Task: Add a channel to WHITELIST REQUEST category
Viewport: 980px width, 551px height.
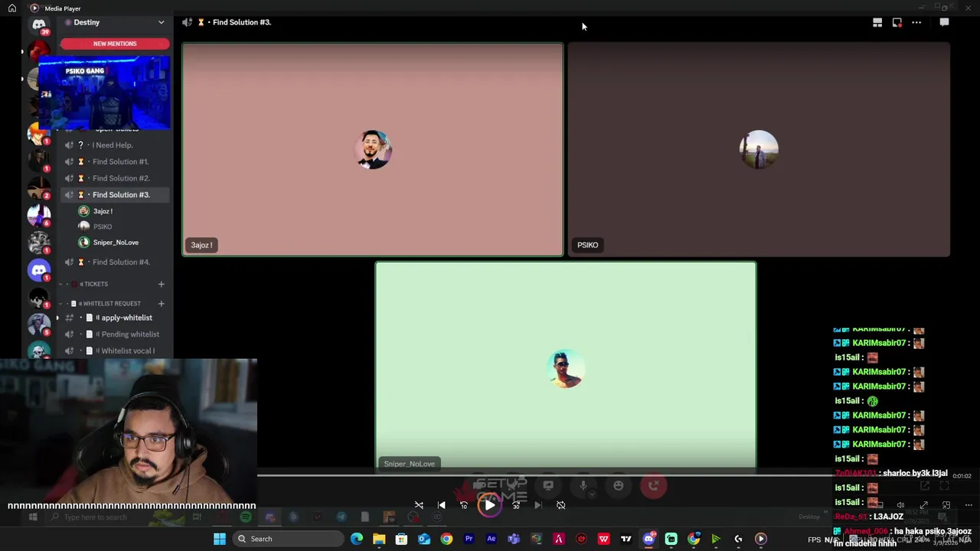Action: (x=161, y=304)
